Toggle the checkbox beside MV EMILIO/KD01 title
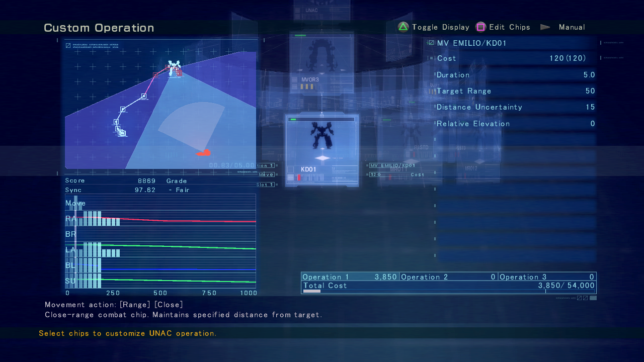644x362 pixels. [431, 43]
